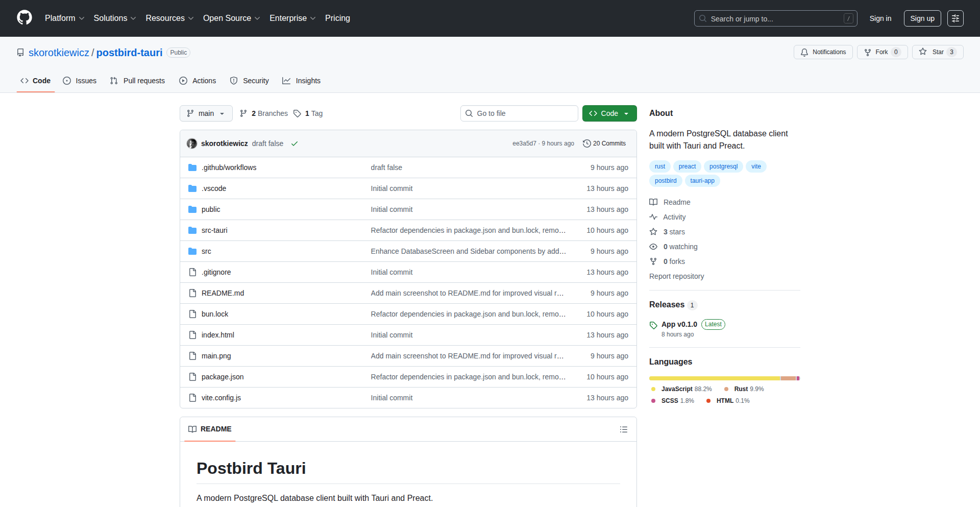Image resolution: width=980 pixels, height=507 pixels.
Task: Click the package.json file icon
Action: point(192,377)
